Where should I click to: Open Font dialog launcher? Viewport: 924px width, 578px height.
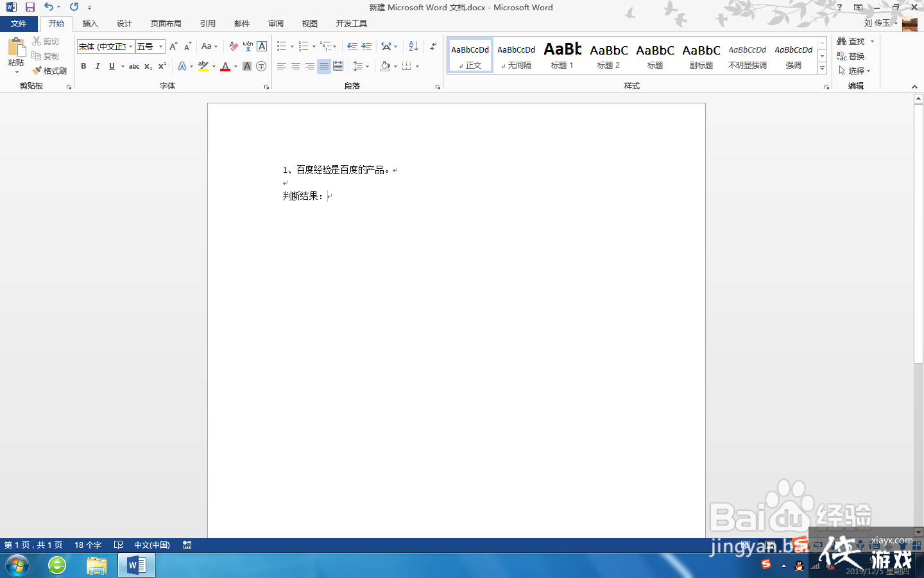(x=266, y=87)
